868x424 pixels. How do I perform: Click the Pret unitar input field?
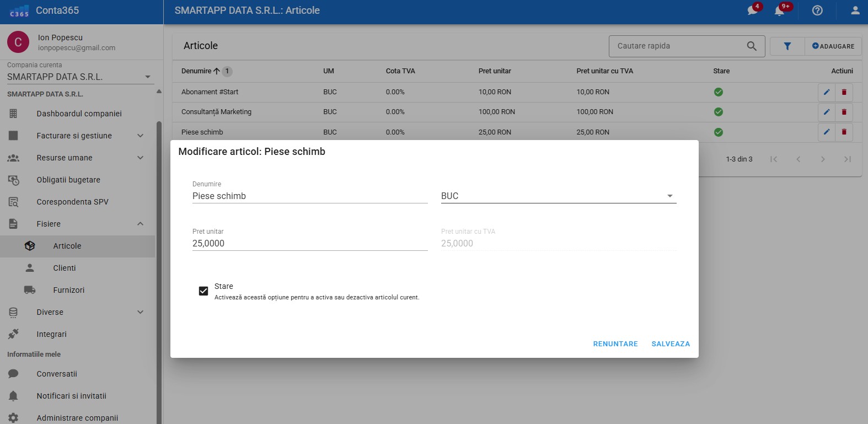309,243
